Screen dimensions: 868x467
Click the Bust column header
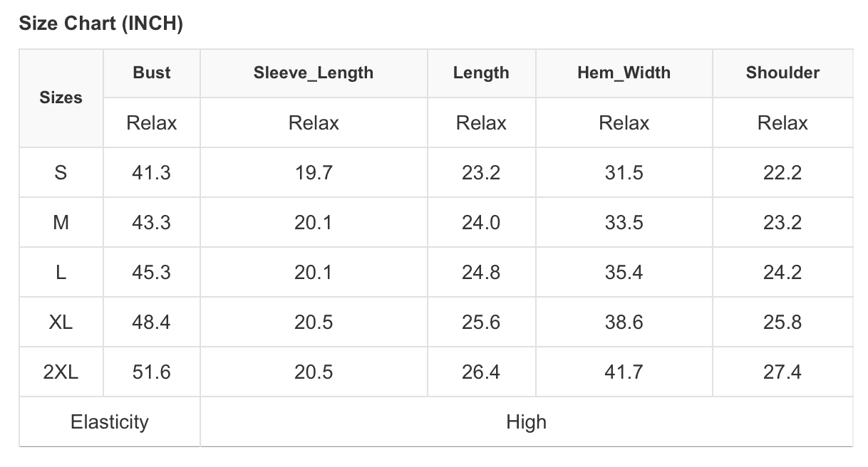click(x=151, y=73)
